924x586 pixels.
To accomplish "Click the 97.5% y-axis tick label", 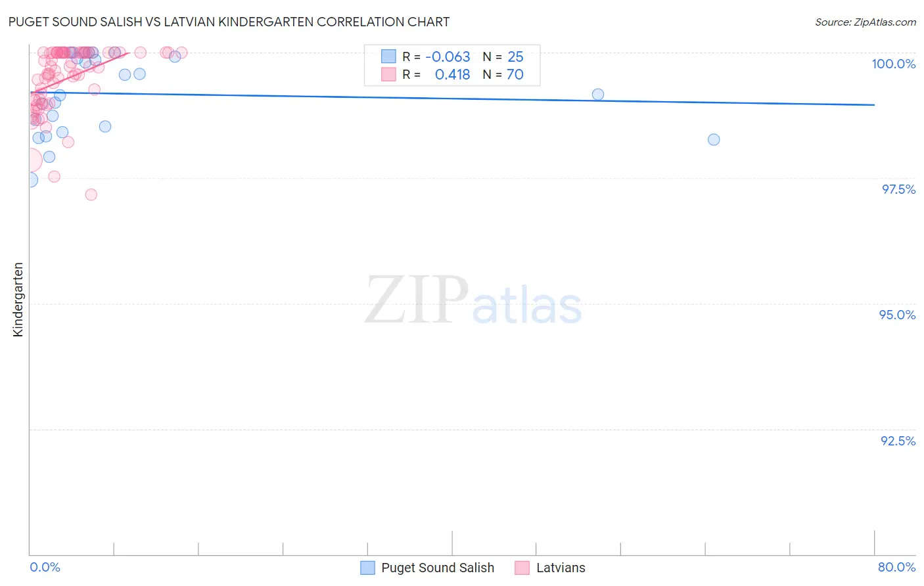I will (898, 189).
